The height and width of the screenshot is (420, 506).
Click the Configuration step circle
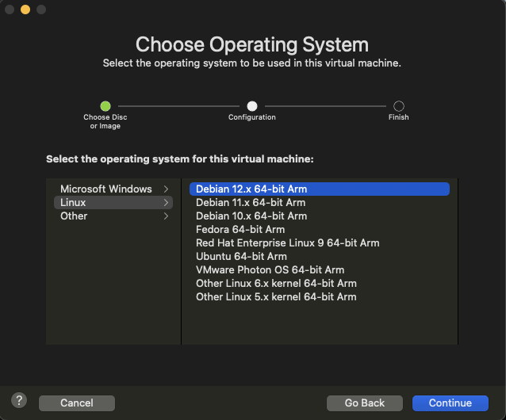coord(252,105)
